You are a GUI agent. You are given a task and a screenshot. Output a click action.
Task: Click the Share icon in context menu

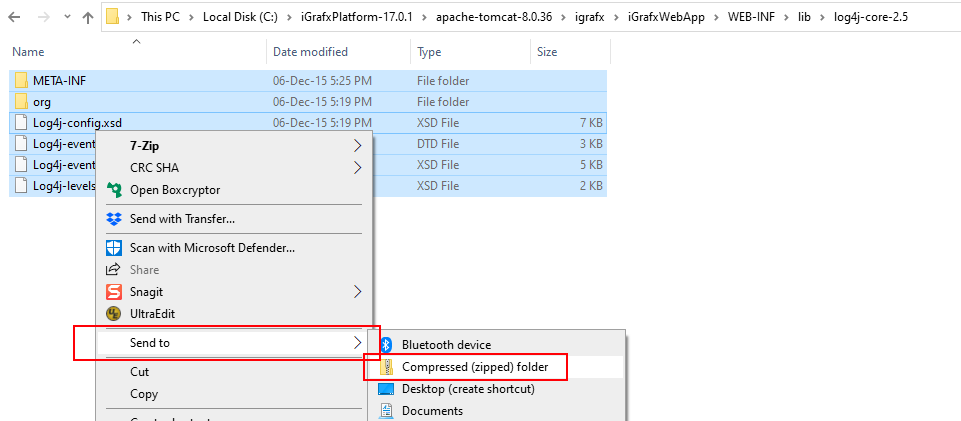point(113,270)
